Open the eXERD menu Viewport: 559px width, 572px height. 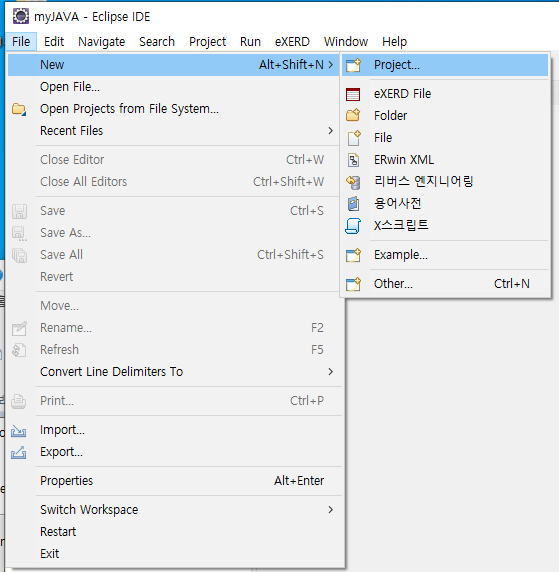coord(292,42)
